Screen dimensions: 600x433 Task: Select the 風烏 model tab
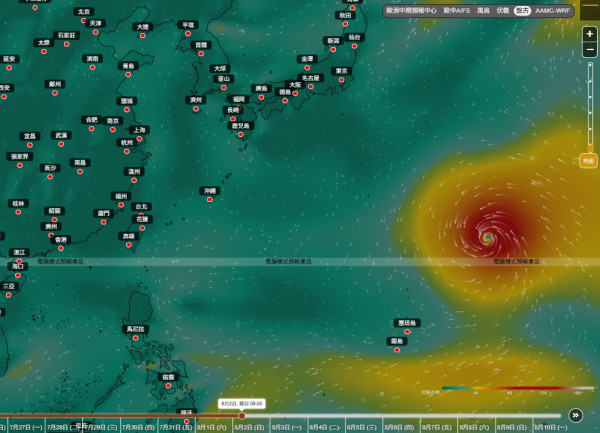coord(483,11)
